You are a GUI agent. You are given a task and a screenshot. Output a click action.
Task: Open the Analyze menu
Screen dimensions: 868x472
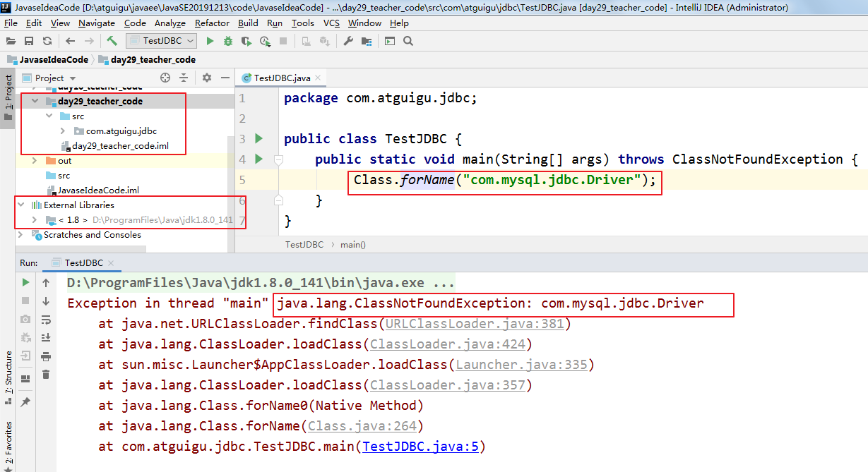point(170,23)
